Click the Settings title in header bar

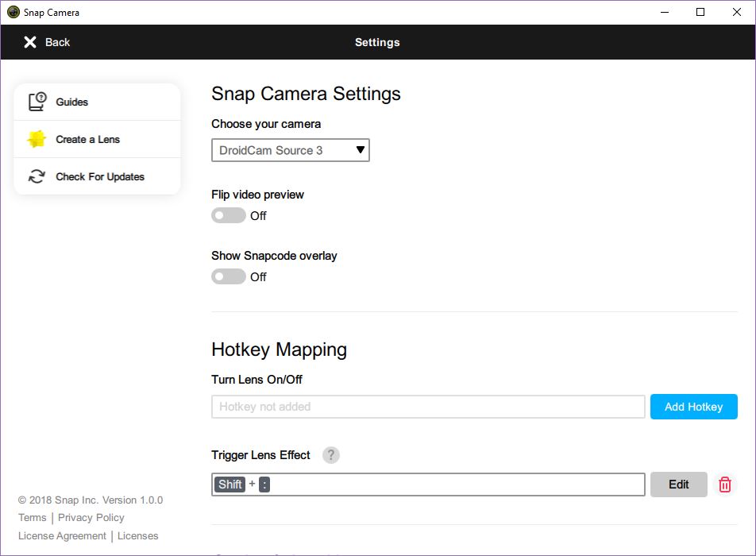(377, 42)
